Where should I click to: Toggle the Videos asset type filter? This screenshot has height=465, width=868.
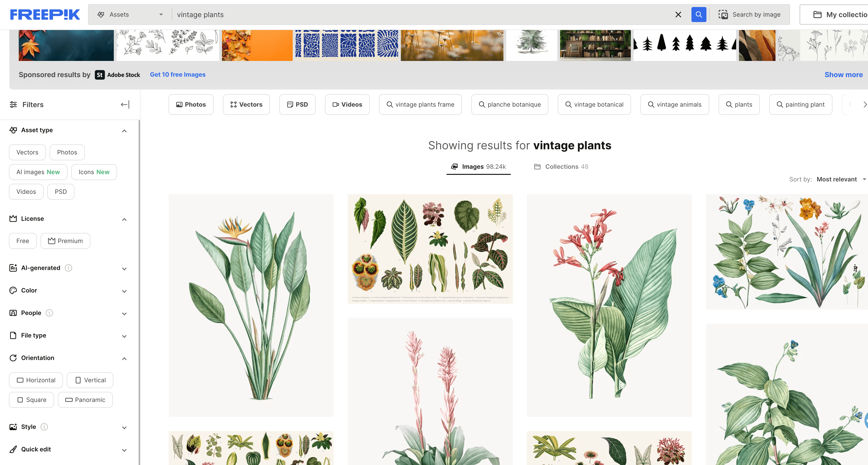(x=26, y=191)
